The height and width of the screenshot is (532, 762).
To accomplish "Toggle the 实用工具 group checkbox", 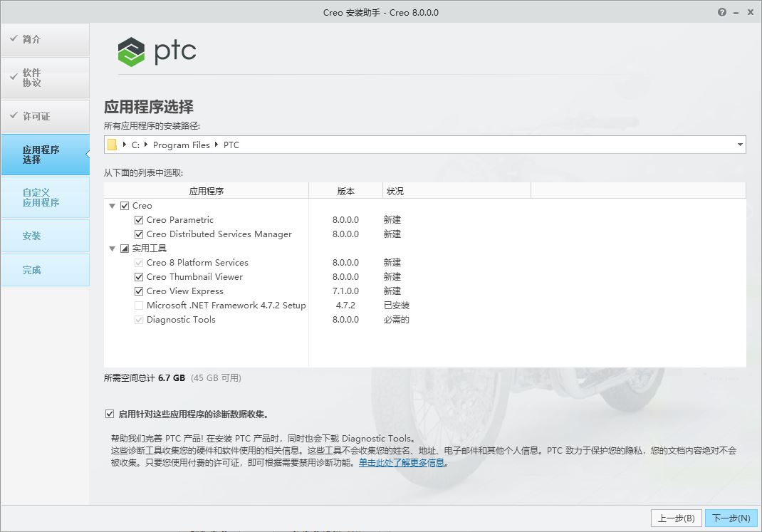I will [x=125, y=249].
